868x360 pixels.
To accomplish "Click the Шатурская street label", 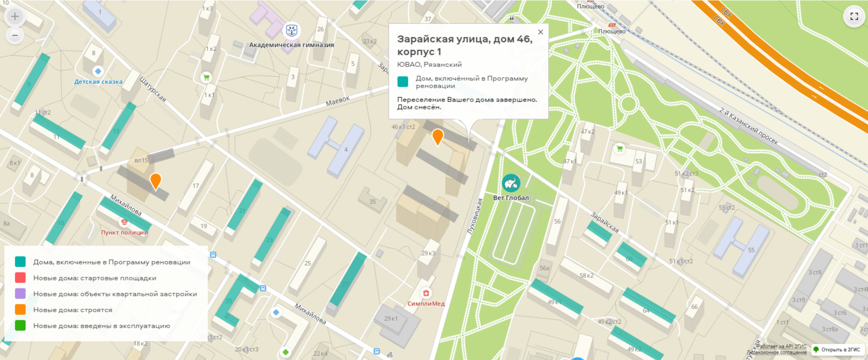I will (153, 89).
